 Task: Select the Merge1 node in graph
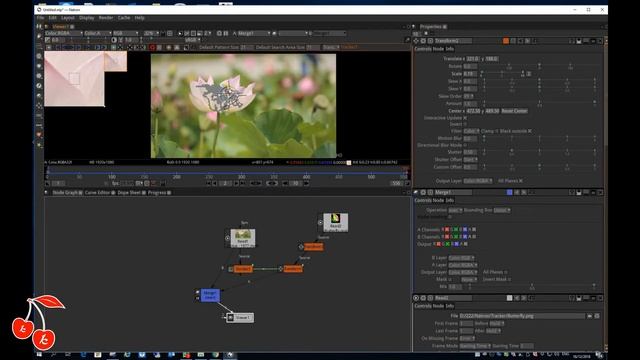pos(210,295)
